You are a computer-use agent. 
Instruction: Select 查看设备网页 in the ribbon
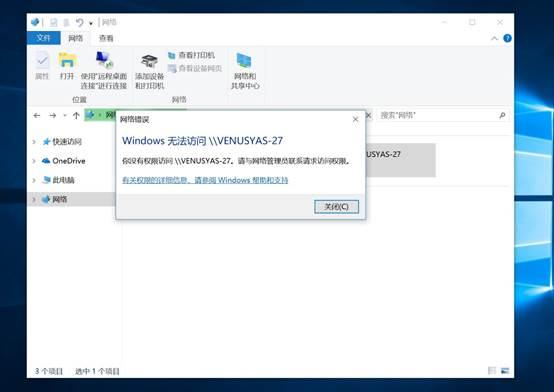[195, 68]
